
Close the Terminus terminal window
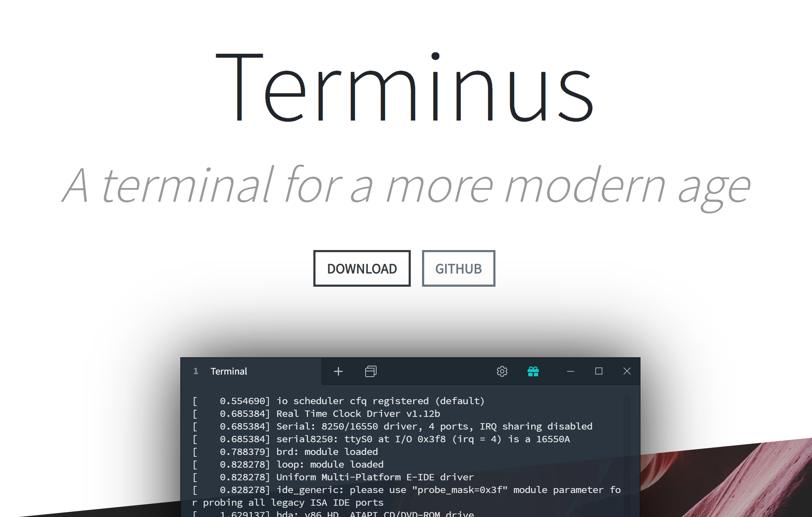627,371
